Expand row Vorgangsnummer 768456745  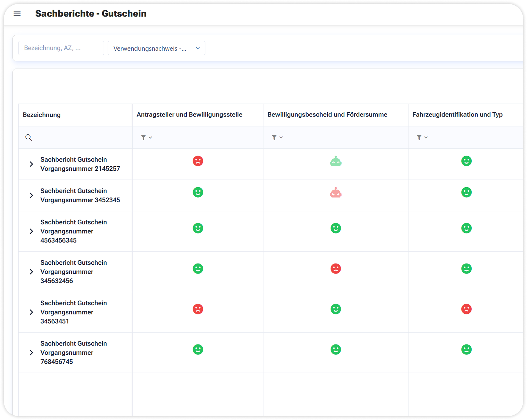31,352
